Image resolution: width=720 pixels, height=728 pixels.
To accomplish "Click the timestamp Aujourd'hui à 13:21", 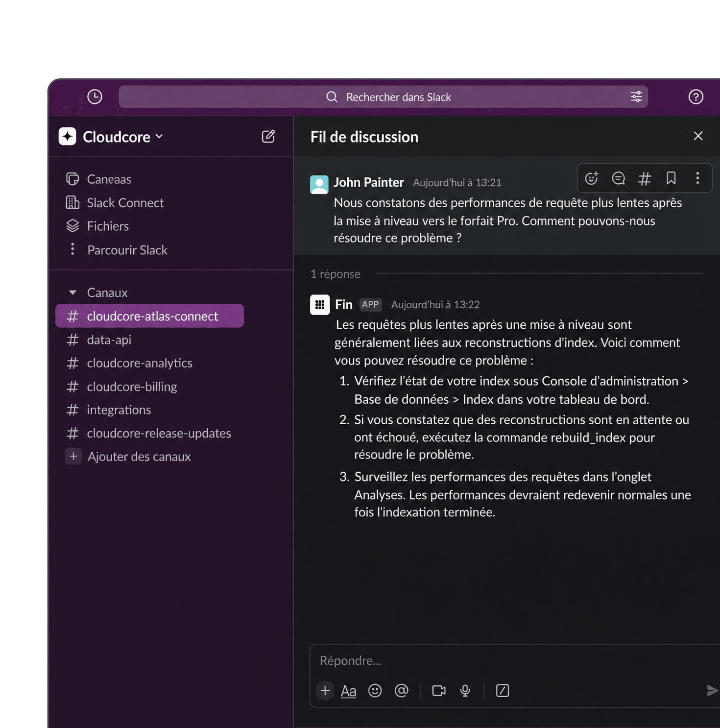I will pyautogui.click(x=457, y=183).
